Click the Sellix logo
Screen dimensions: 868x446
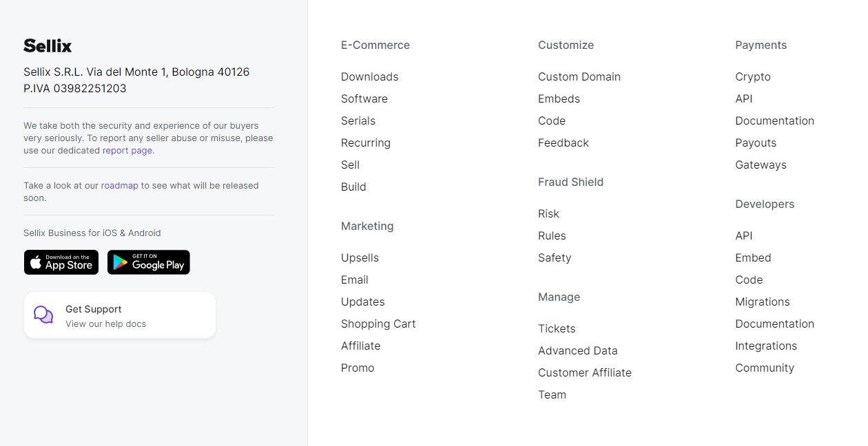pos(48,45)
